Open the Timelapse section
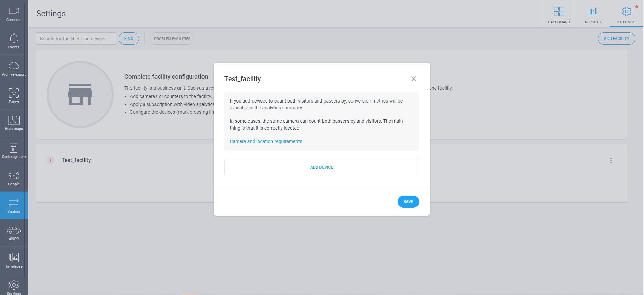 click(x=14, y=260)
